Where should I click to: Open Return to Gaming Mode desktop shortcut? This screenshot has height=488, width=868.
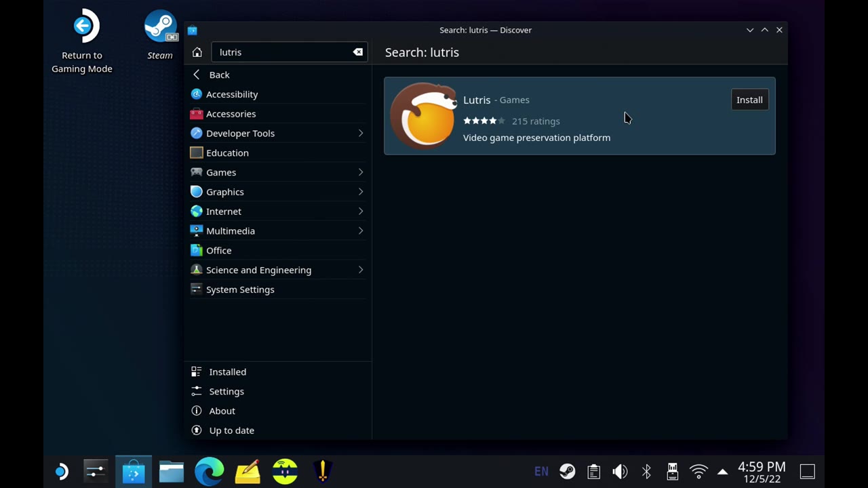click(x=82, y=42)
